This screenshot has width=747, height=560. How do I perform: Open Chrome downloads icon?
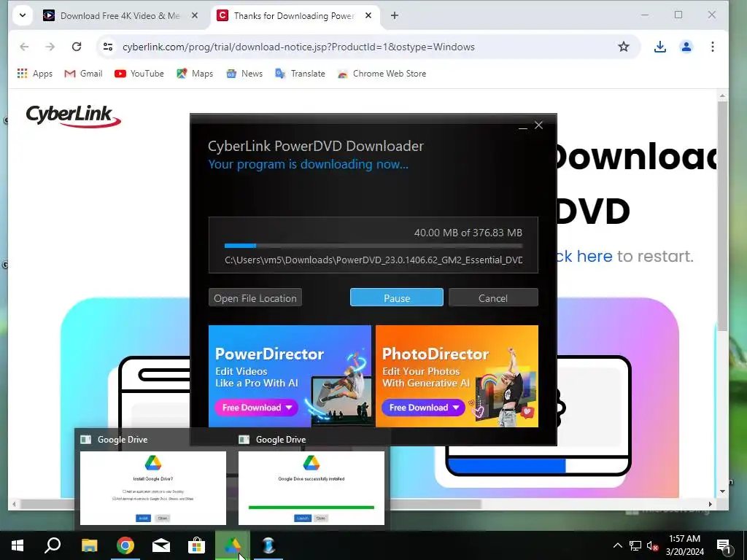click(659, 47)
